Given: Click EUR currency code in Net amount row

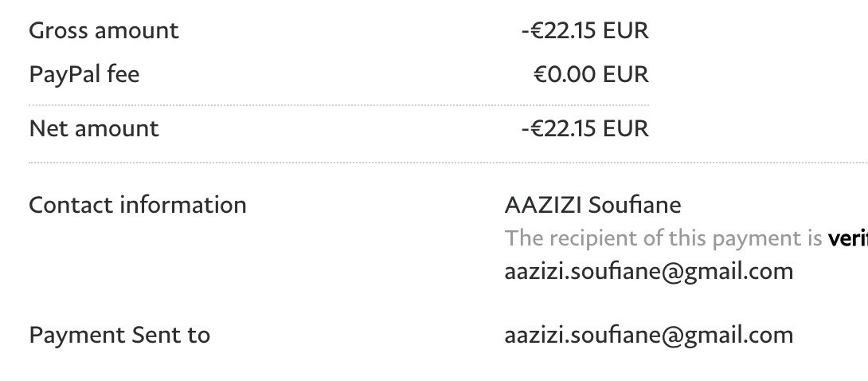Looking at the screenshot, I should (x=626, y=128).
